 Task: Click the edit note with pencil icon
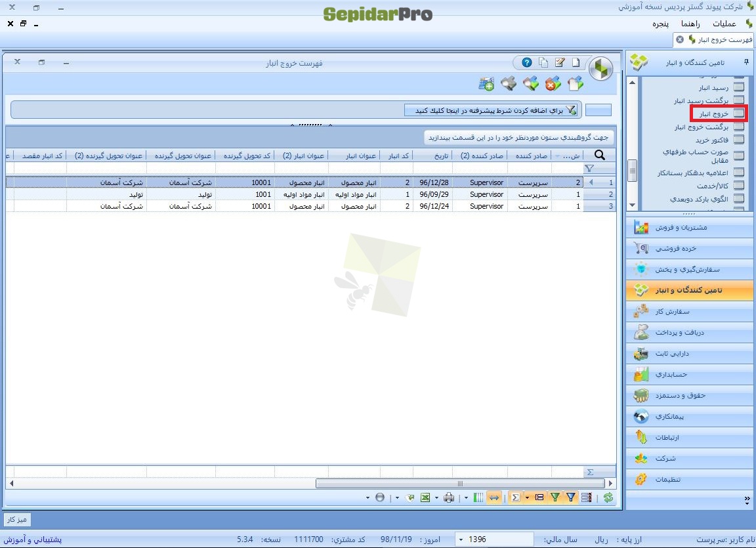point(560,62)
